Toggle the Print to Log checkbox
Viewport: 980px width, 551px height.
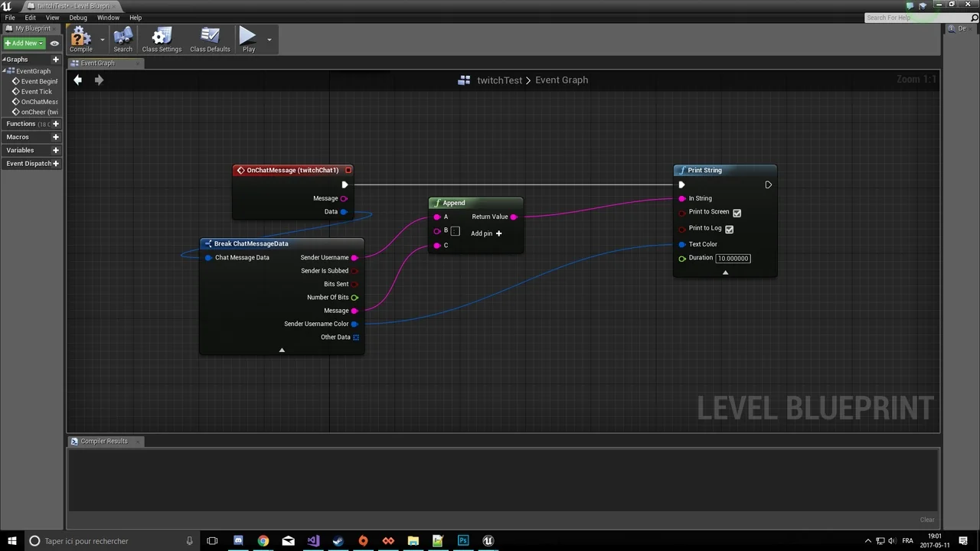point(729,229)
